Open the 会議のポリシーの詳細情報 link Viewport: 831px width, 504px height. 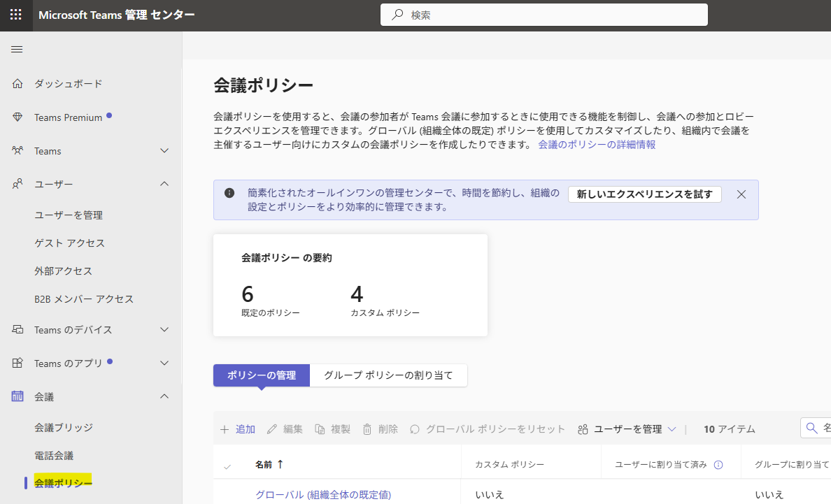tap(597, 145)
